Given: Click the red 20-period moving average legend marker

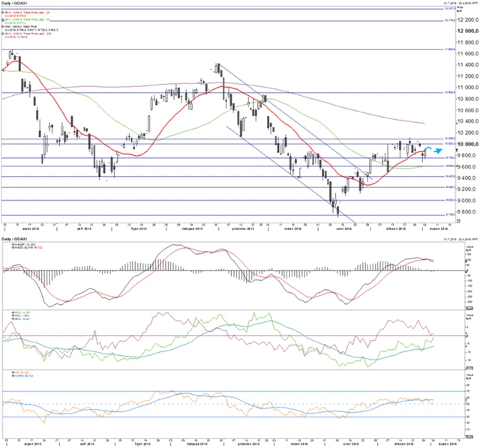Looking at the screenshot, I should click(4, 11).
